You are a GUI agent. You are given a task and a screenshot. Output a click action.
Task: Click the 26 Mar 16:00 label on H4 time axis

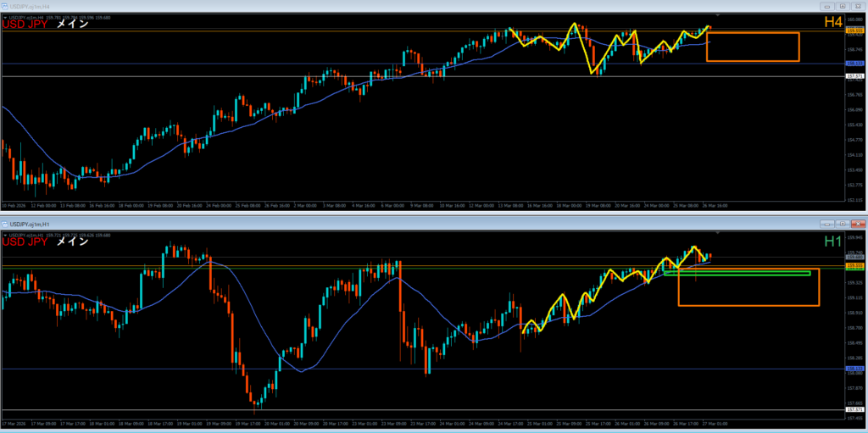tap(715, 206)
